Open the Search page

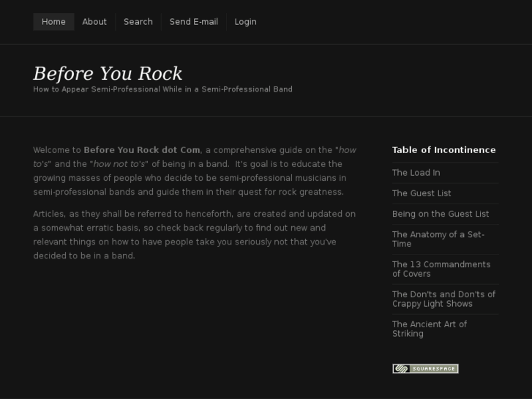138,22
